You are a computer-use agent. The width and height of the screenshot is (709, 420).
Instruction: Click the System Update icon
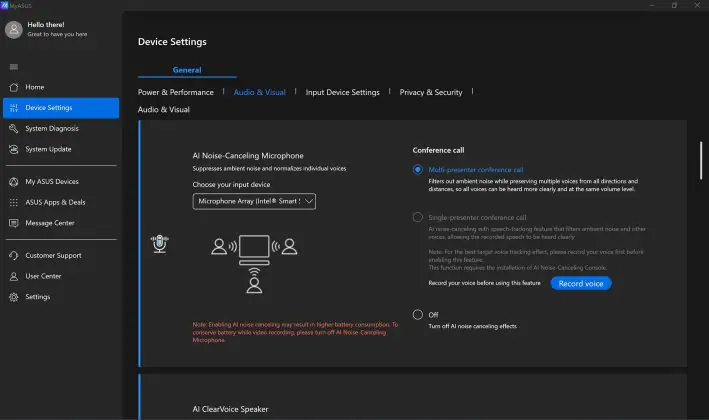coord(14,149)
